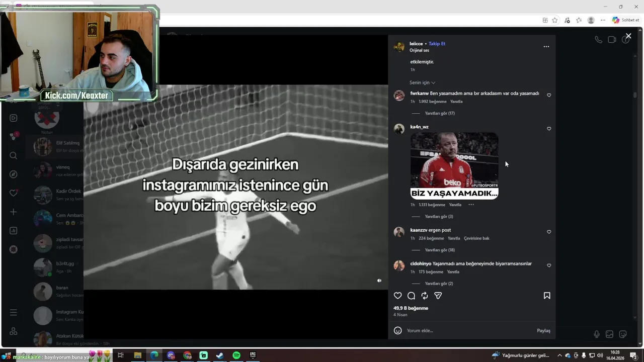
Task: Reply to kaanzzv's comment via Yanıtla
Action: pos(454,238)
